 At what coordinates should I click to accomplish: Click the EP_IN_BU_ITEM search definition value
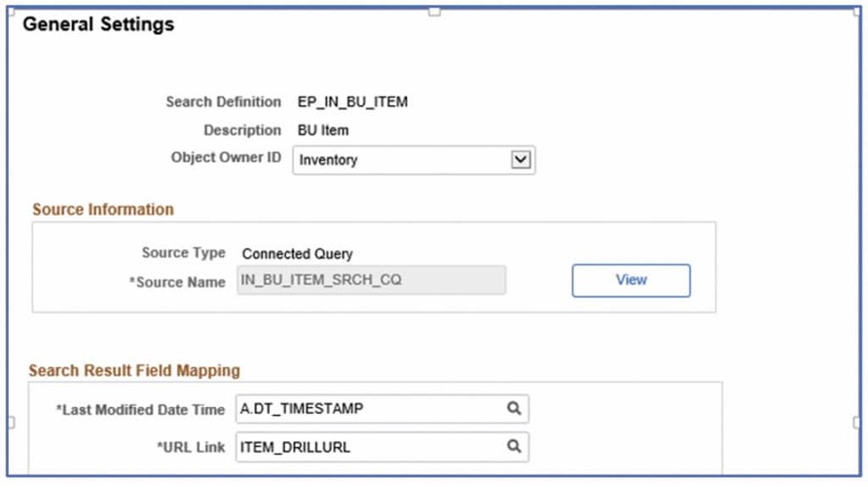[352, 102]
